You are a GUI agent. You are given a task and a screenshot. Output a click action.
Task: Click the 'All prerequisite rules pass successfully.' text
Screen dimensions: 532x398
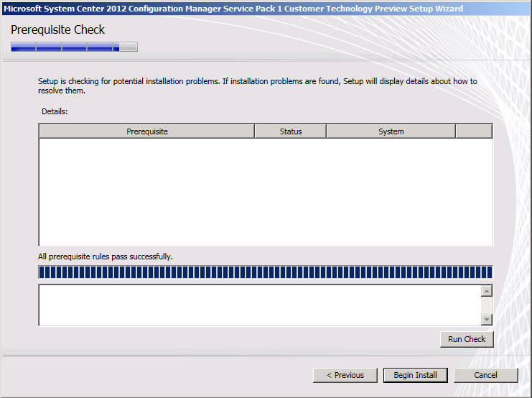click(x=106, y=256)
